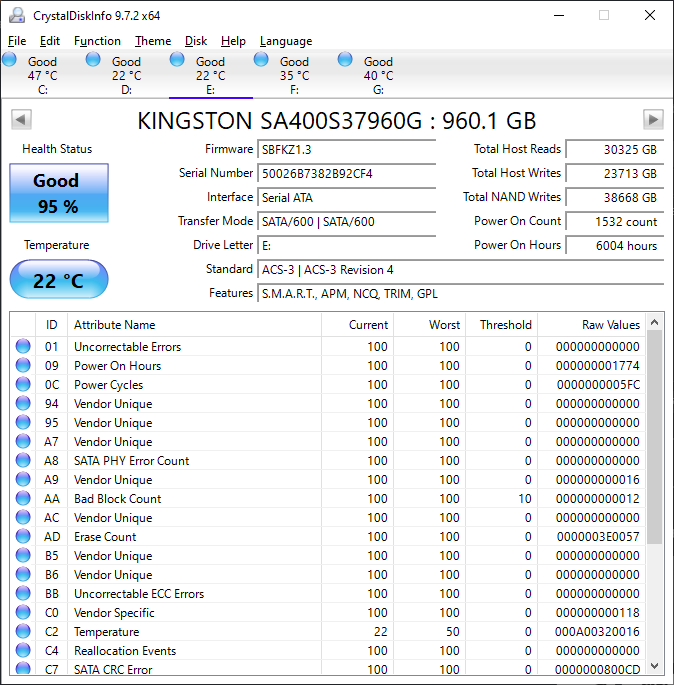The image size is (674, 685).
Task: Click status orb for attribute AC
Action: [x=23, y=517]
